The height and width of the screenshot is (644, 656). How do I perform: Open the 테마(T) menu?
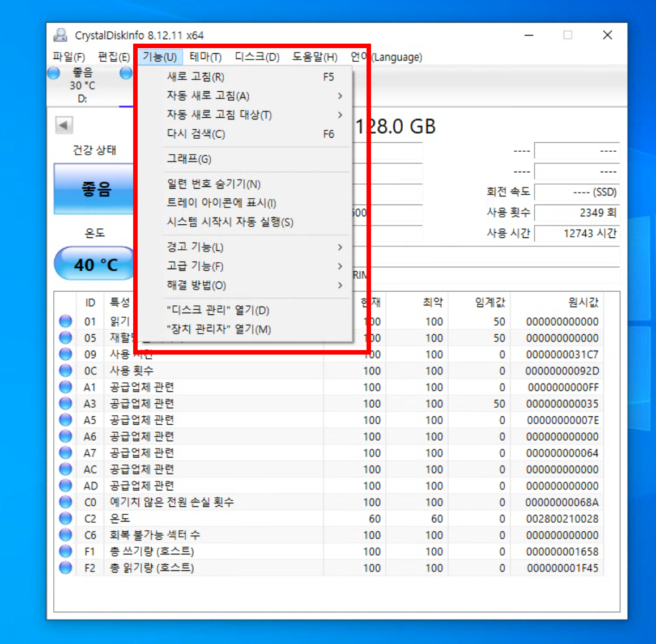[206, 57]
